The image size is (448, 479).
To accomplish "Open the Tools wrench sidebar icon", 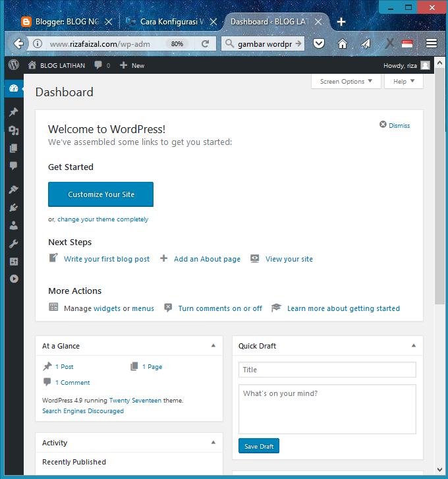I will tap(13, 244).
